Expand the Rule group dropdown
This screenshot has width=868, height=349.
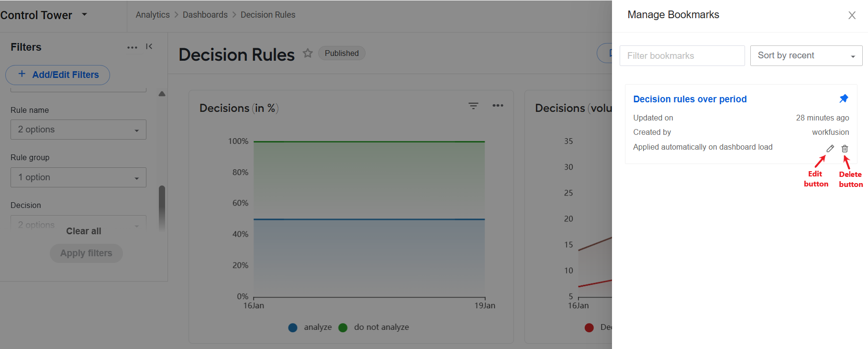click(x=78, y=177)
